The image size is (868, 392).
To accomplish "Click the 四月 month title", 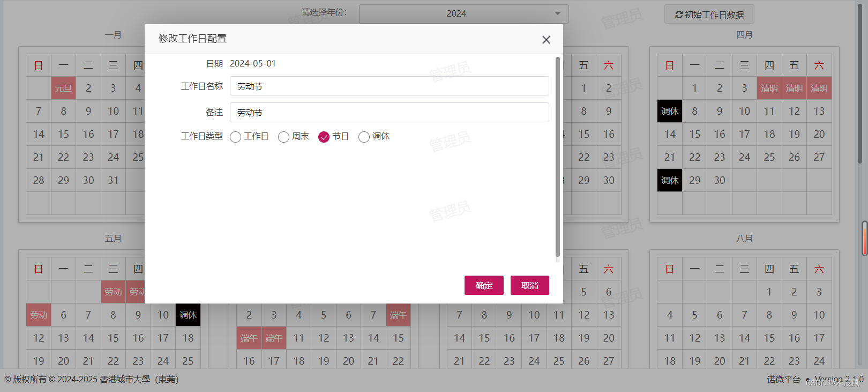I will 744,35.
